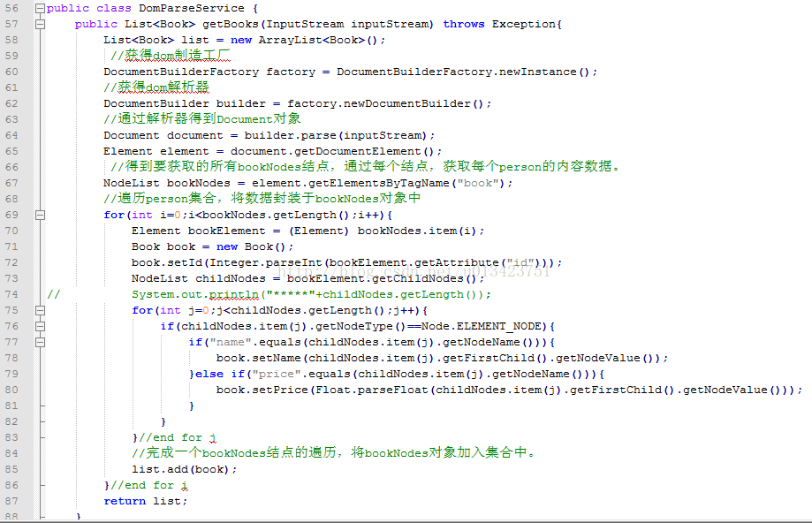Click the '//获得dom制造工厂' comment
The image size is (812, 523).
point(171,56)
